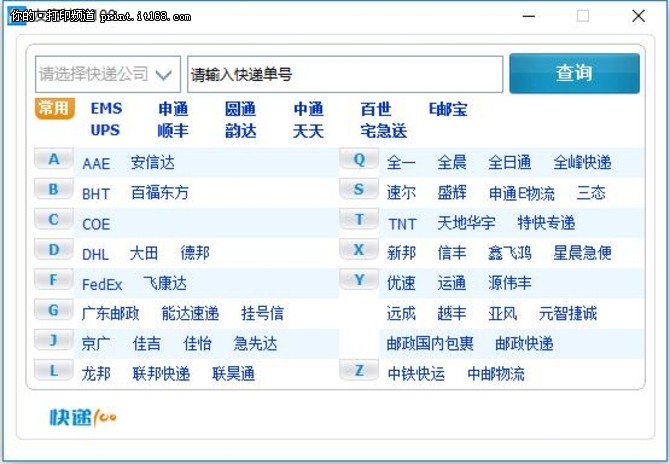Select EMS from common couriers

106,109
